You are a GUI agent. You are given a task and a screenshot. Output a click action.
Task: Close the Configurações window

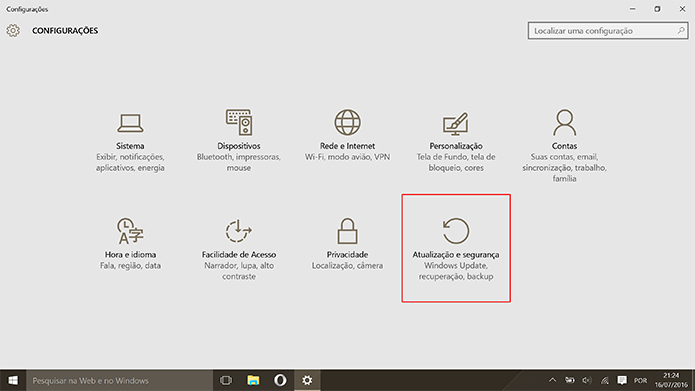pyautogui.click(x=683, y=9)
